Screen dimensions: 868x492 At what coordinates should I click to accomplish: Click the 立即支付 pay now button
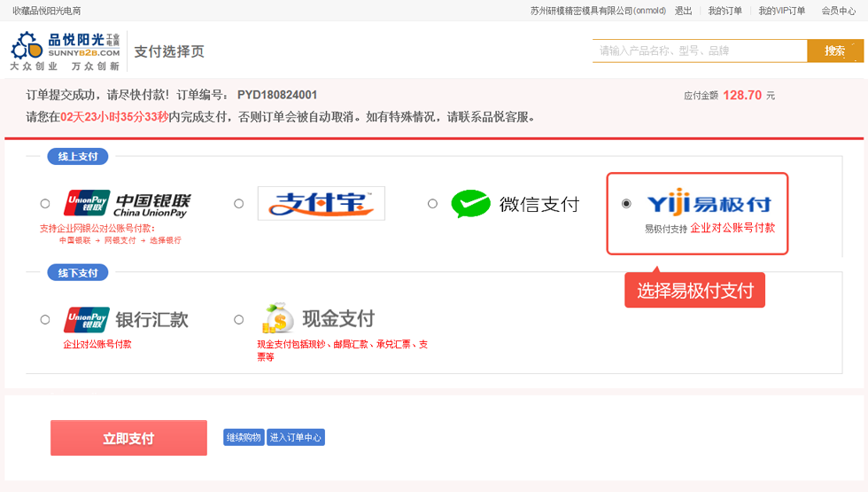pos(128,438)
